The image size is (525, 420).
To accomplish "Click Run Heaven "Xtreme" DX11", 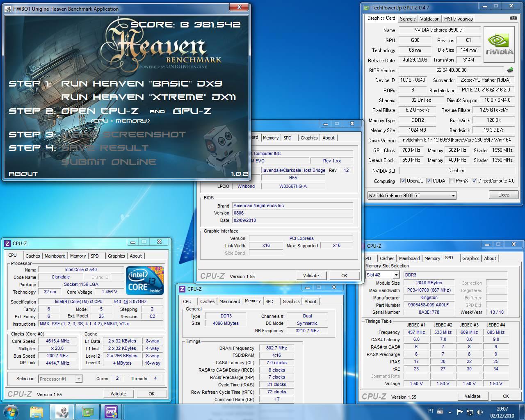I will [x=148, y=97].
